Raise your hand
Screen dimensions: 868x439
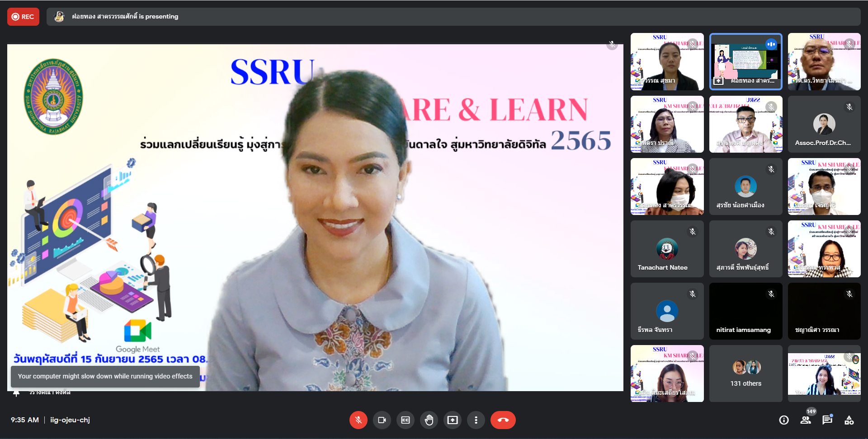click(x=429, y=420)
